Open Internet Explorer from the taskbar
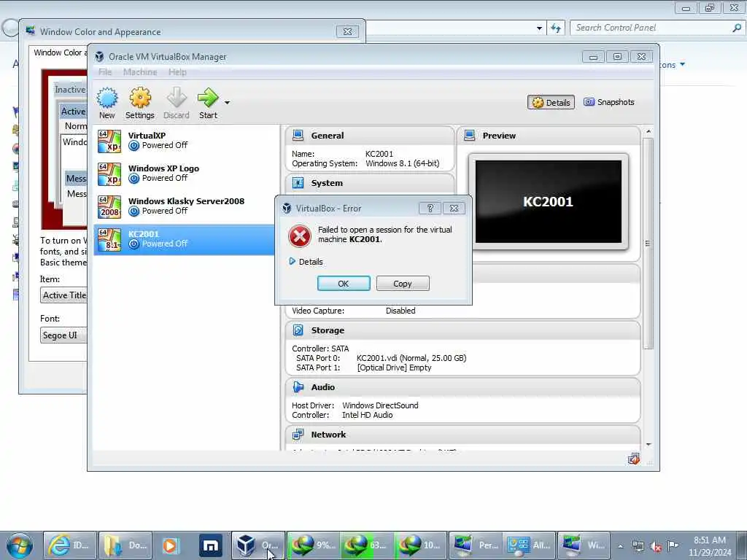 70,545
